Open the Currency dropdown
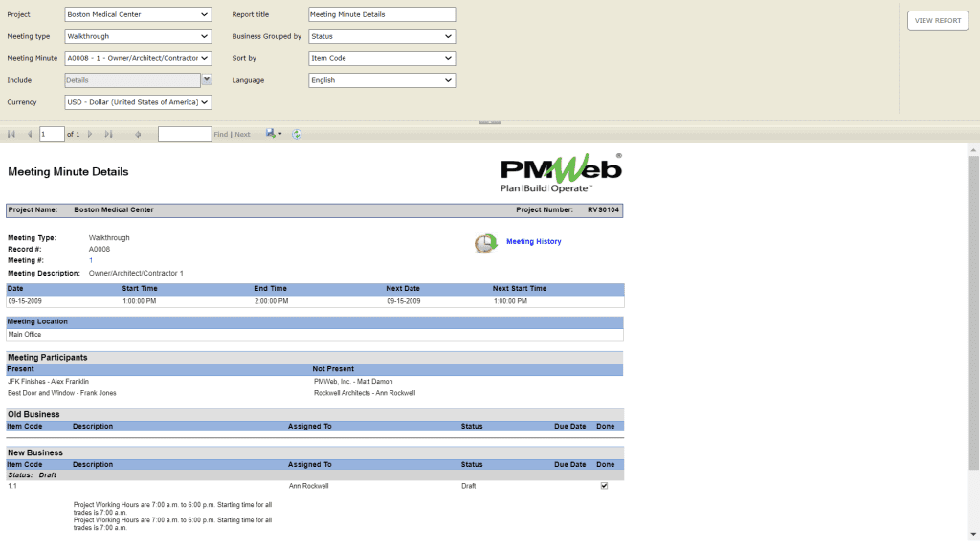Viewport: 980px width, 551px height. point(138,101)
